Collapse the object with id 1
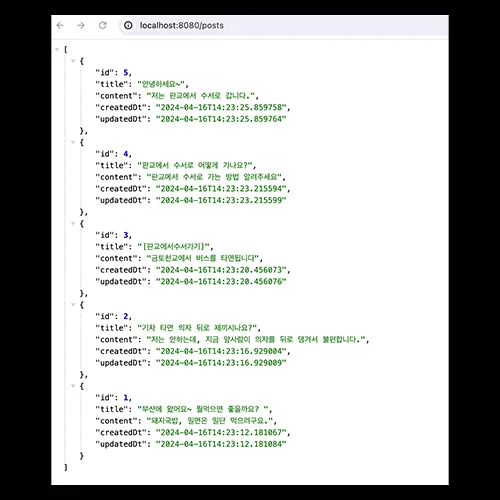This screenshot has width=500, height=500. point(73,386)
